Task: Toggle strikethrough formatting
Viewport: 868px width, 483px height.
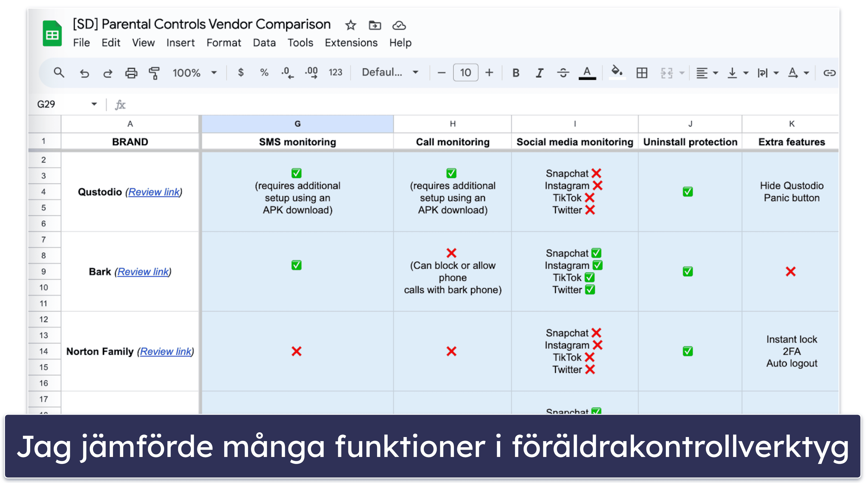Action: (x=563, y=73)
